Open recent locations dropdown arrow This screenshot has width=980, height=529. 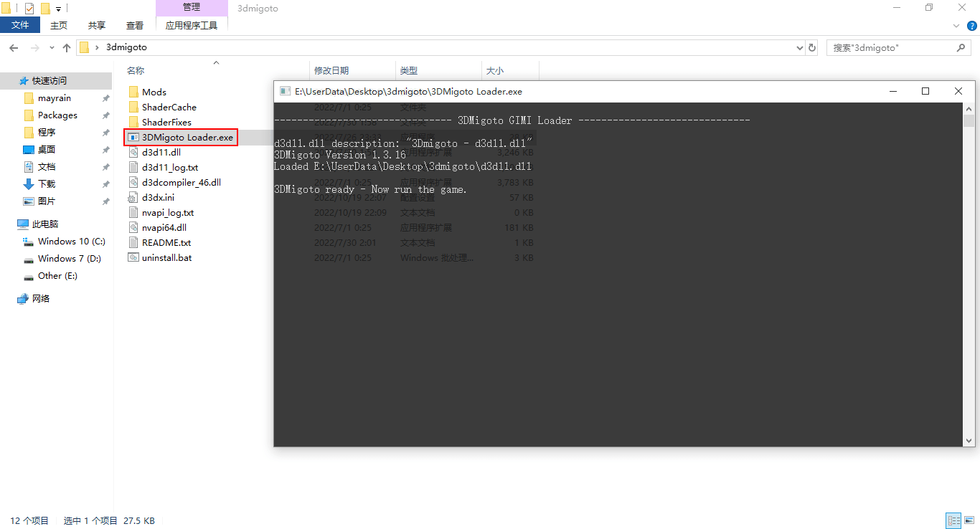(52, 48)
